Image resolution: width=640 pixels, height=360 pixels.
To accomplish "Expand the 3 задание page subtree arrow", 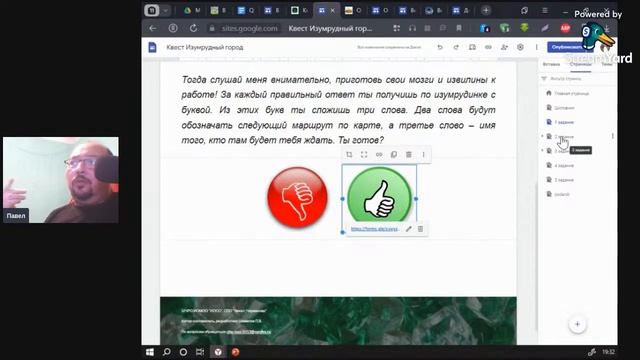I will pyautogui.click(x=542, y=151).
